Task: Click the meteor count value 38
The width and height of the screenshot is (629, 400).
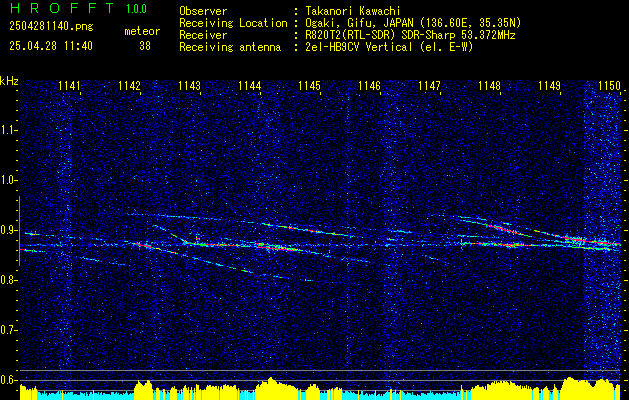Action: pos(145,46)
